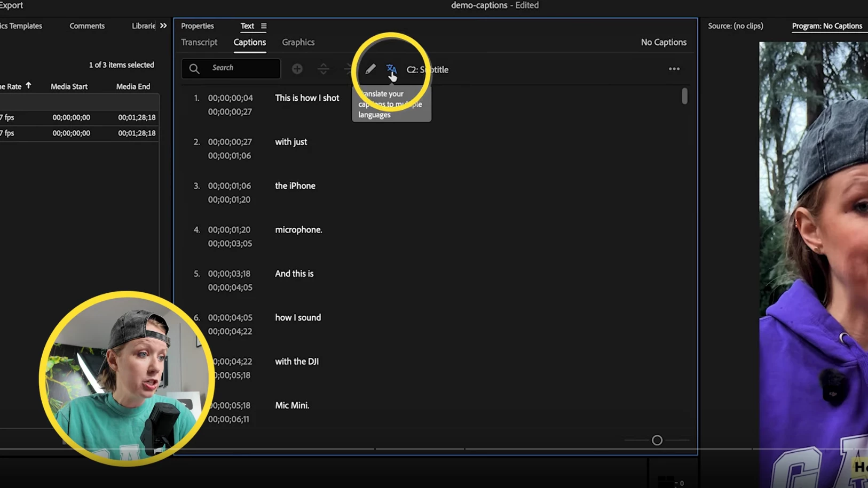This screenshot has width=868, height=488.
Task: Click caption 5 in timecode 00;00;03;18
Action: 229,274
